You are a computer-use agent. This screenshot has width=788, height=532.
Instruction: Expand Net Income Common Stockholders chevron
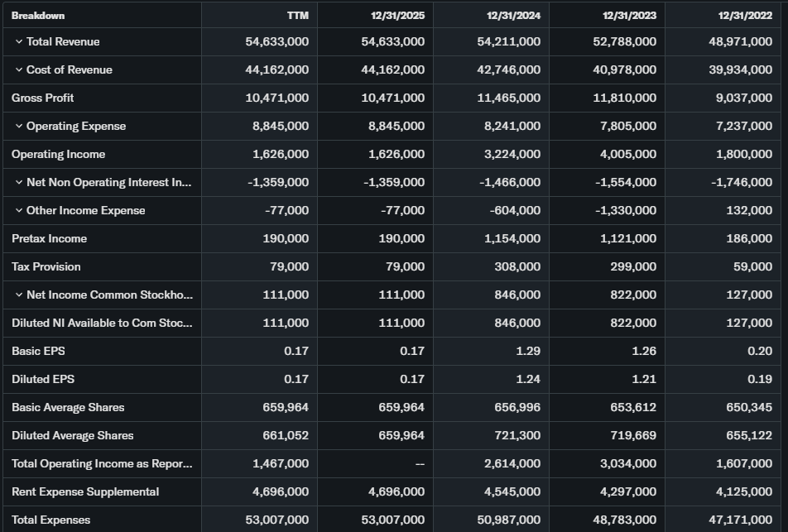tap(18, 295)
